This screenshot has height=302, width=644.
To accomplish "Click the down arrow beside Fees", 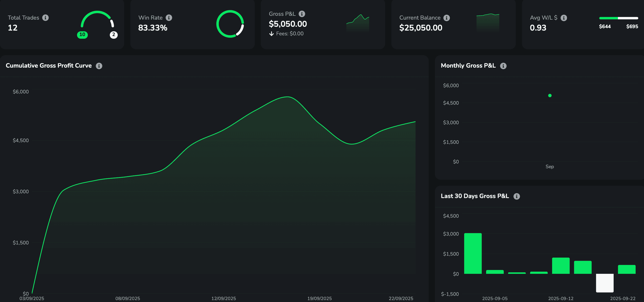I will pyautogui.click(x=271, y=34).
